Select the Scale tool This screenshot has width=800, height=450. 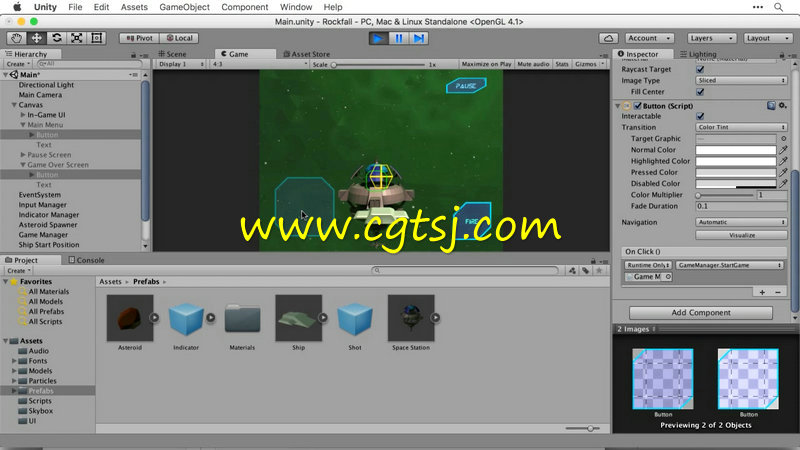coord(77,38)
